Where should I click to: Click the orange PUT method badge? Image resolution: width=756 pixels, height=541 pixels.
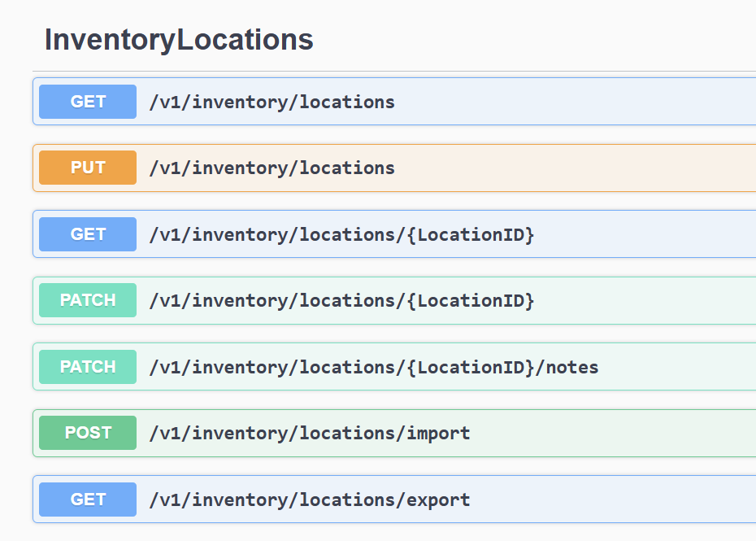tap(88, 168)
